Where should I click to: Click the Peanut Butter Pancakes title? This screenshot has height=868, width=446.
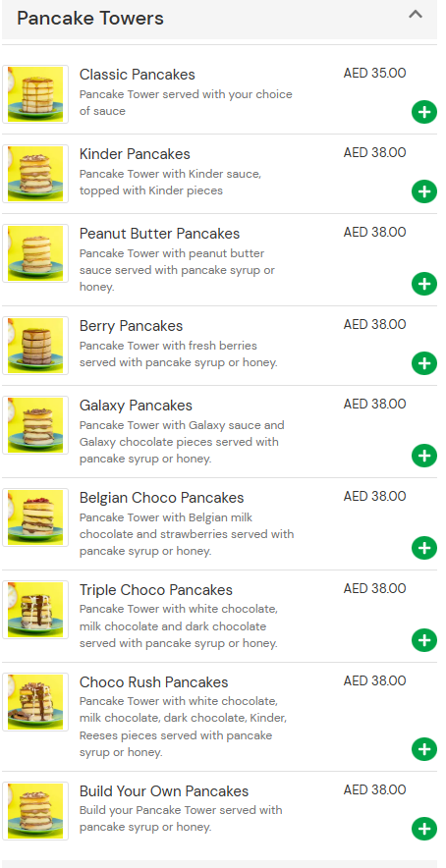[159, 234]
